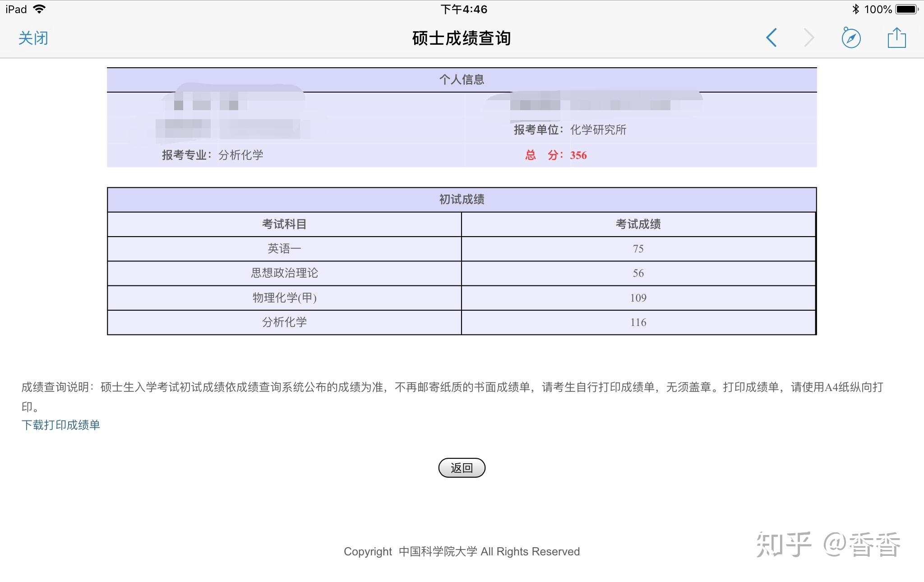Tap the Wi-Fi status icon
924x582 pixels.
pyautogui.click(x=40, y=9)
